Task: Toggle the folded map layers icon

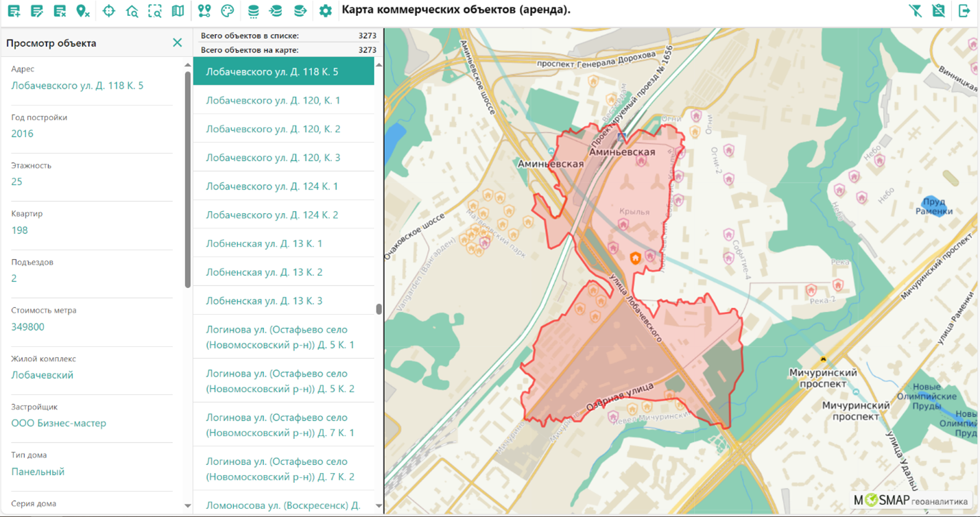Action: click(x=178, y=11)
